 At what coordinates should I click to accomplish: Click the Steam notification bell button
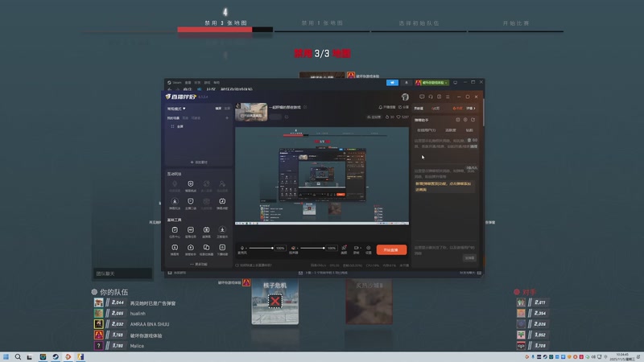coord(407,83)
